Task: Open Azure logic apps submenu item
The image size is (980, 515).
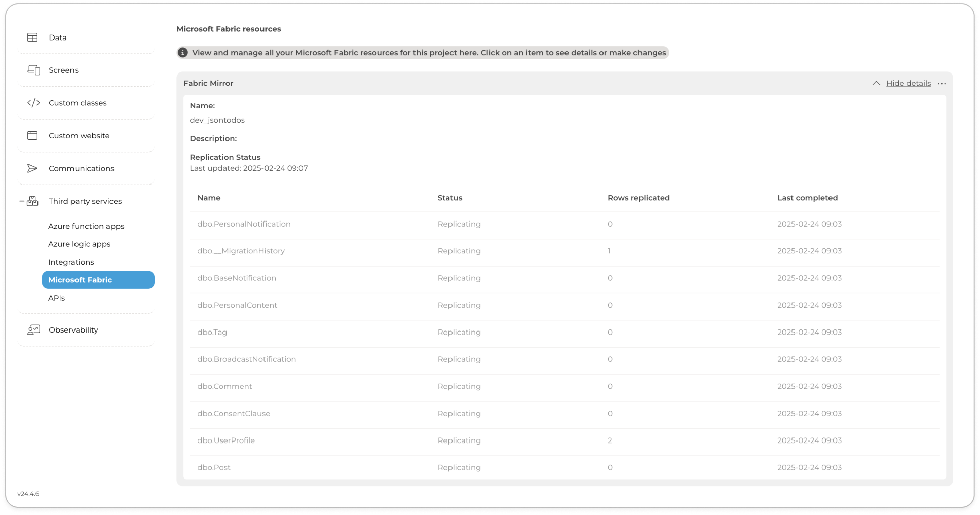Action: 79,244
